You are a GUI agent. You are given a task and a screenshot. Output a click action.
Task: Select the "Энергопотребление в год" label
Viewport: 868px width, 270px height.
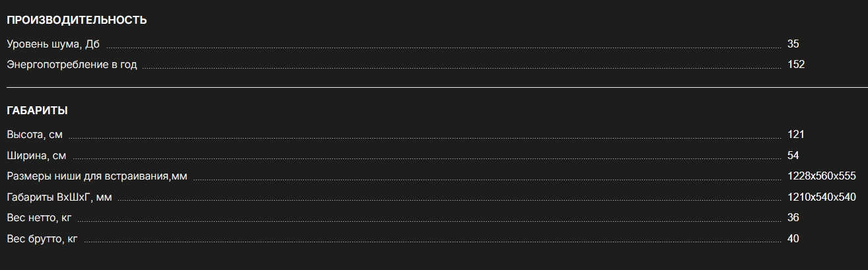click(x=72, y=65)
